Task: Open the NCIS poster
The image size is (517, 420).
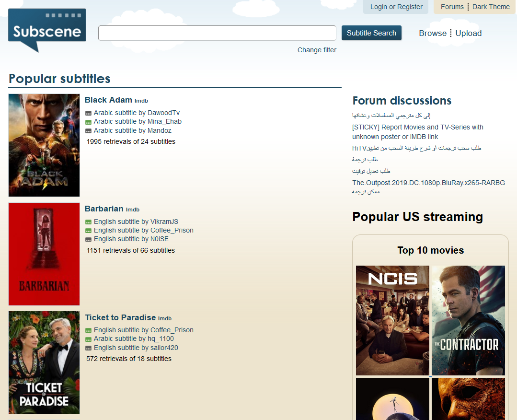Action: [393, 320]
